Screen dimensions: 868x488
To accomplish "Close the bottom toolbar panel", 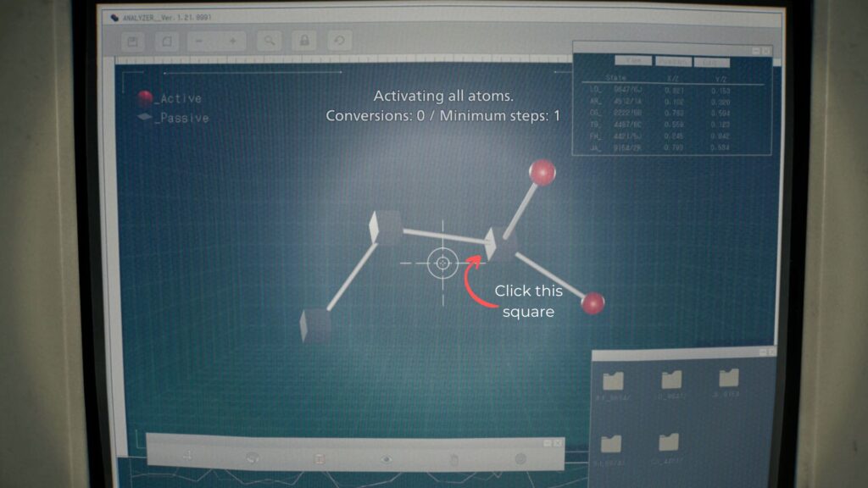I will click(x=559, y=442).
